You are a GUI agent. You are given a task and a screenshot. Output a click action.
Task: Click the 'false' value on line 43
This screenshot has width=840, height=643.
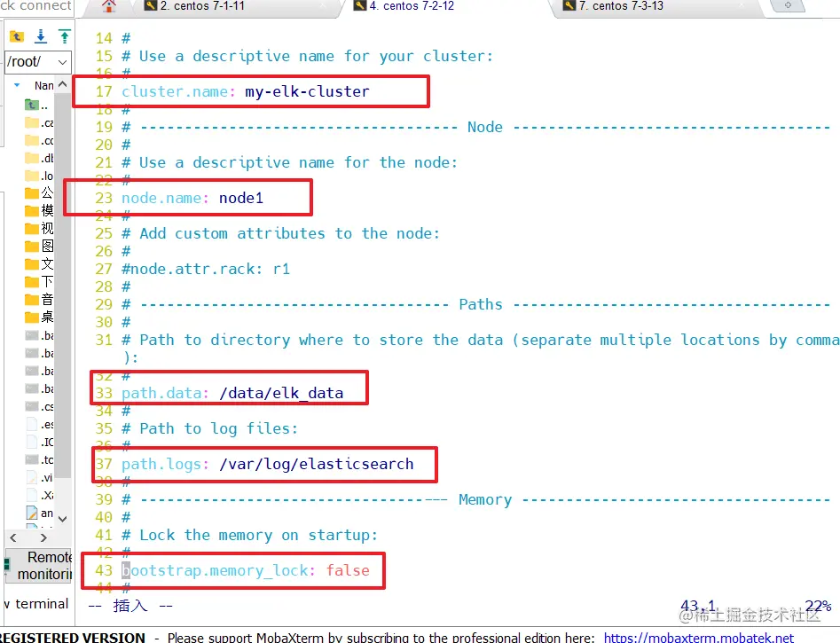(348, 570)
